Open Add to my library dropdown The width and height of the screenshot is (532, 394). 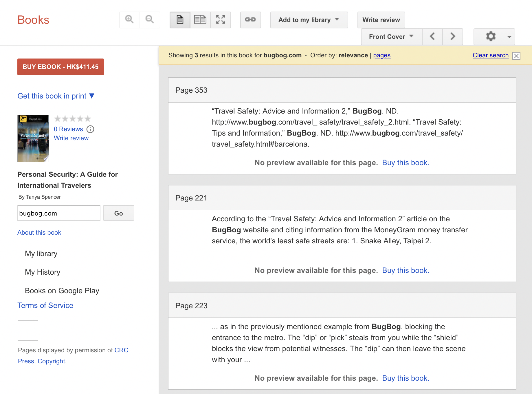coord(309,20)
